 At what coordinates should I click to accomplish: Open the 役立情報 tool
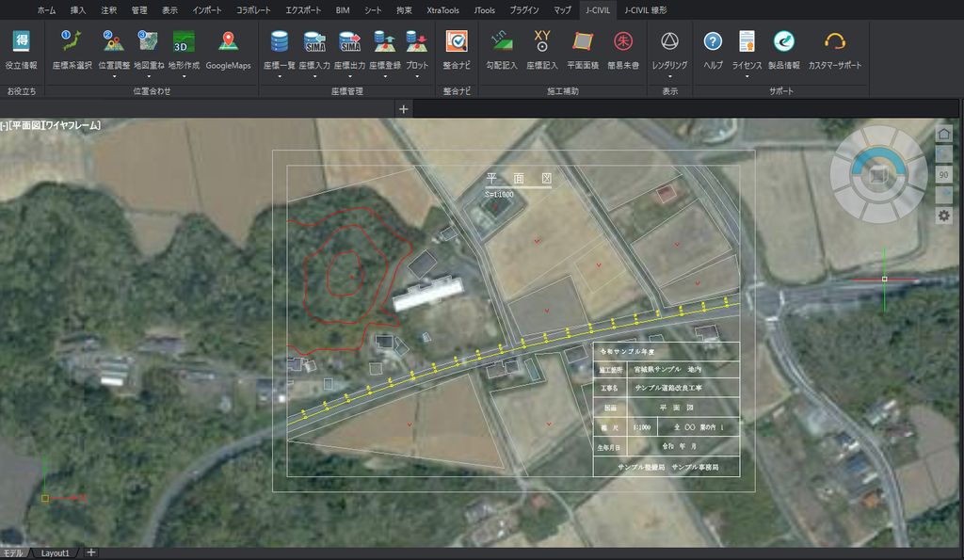(x=22, y=49)
